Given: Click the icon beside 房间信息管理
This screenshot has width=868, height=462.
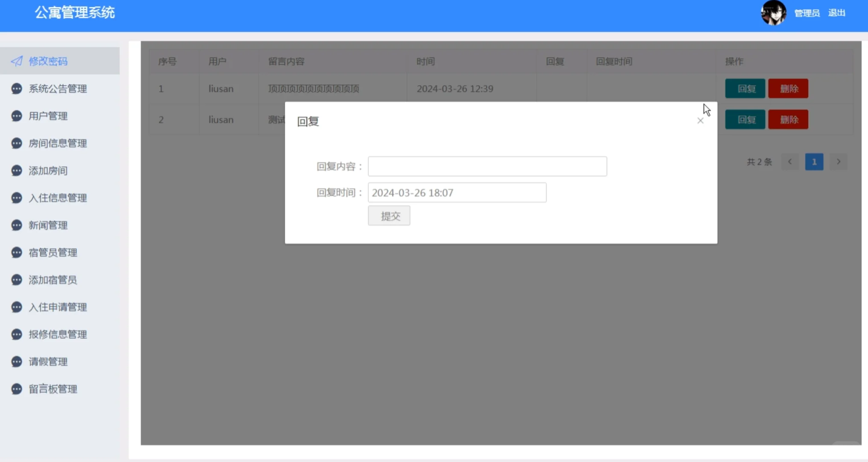Looking at the screenshot, I should (16, 143).
